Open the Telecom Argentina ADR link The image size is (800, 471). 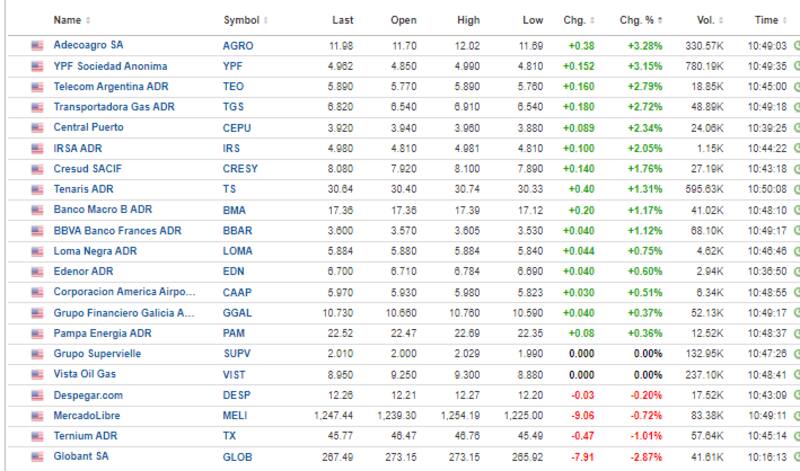(110, 87)
